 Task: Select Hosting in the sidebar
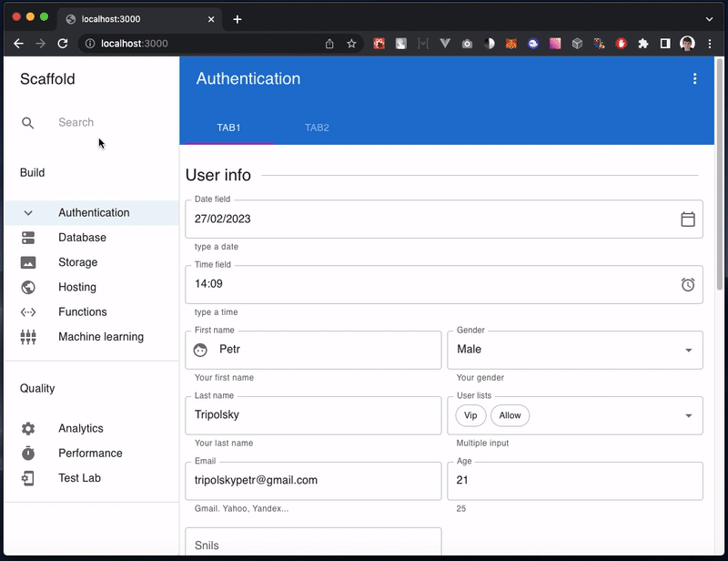(92, 287)
